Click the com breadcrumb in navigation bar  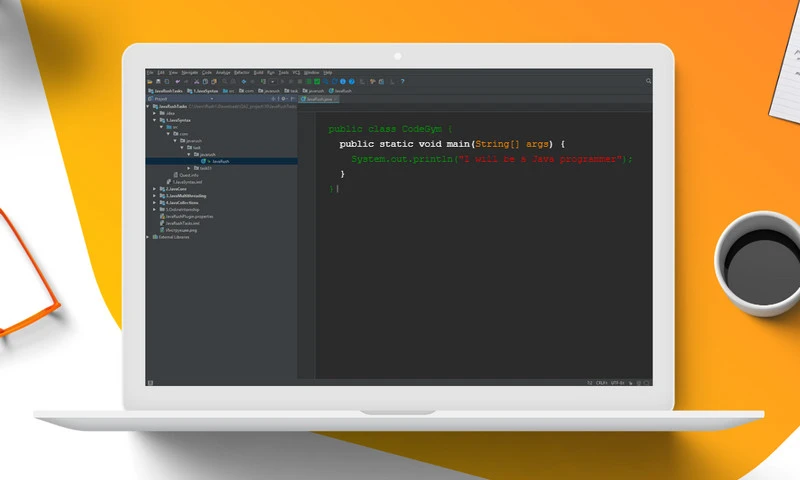click(x=246, y=91)
